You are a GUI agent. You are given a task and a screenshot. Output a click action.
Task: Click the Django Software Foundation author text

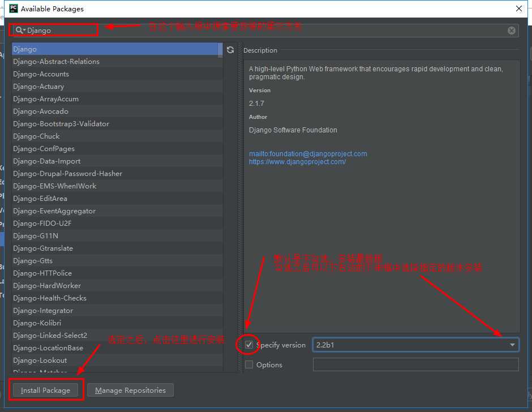click(293, 130)
